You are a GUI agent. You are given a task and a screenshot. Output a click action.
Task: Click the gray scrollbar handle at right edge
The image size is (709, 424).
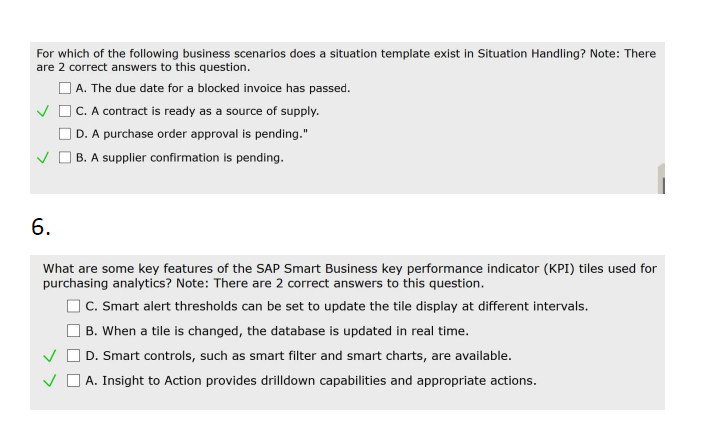661,182
